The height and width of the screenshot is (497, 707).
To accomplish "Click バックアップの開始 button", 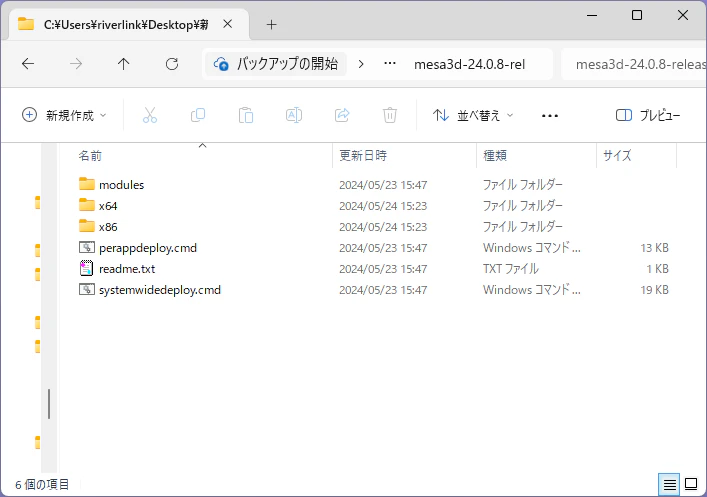I will coord(276,64).
